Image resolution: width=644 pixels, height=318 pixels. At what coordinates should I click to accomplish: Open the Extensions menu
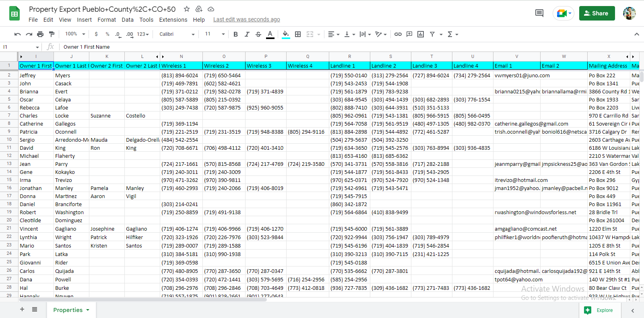[173, 20]
